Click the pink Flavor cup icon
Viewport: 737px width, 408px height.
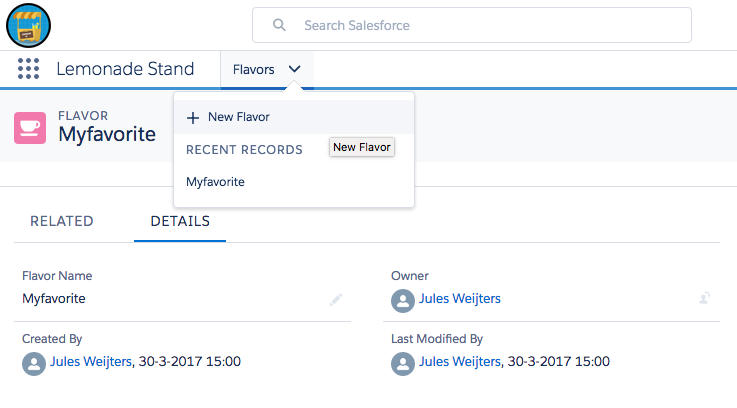[x=30, y=127]
